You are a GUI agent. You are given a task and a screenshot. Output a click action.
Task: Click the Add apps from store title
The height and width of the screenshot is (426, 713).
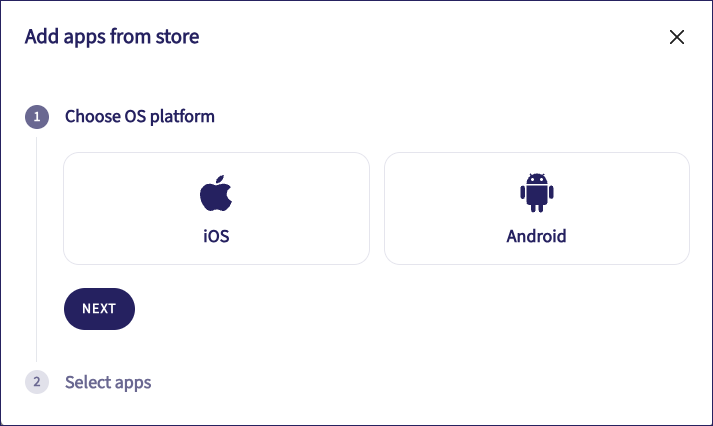pyautogui.click(x=112, y=38)
